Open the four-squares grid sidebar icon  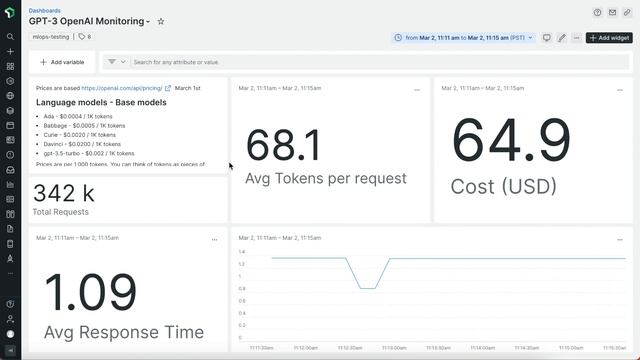(10, 66)
